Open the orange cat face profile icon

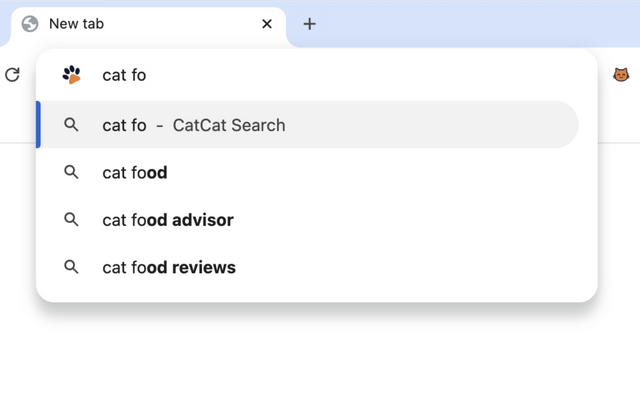point(621,75)
